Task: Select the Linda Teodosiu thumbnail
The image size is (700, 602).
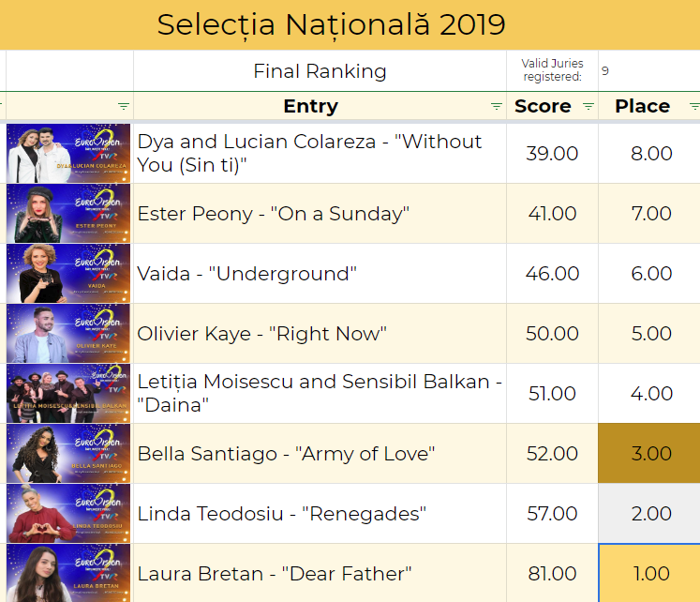Action: point(68,513)
